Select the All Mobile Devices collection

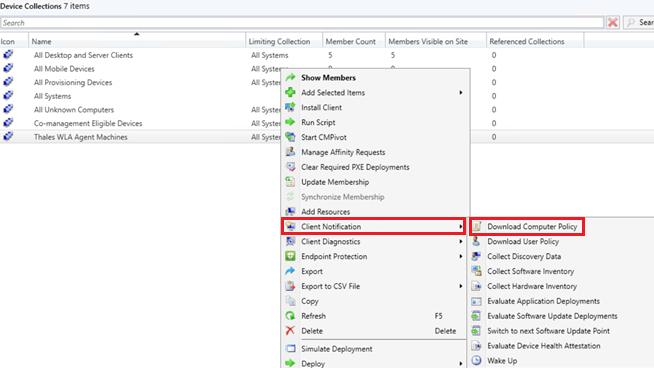(64, 69)
